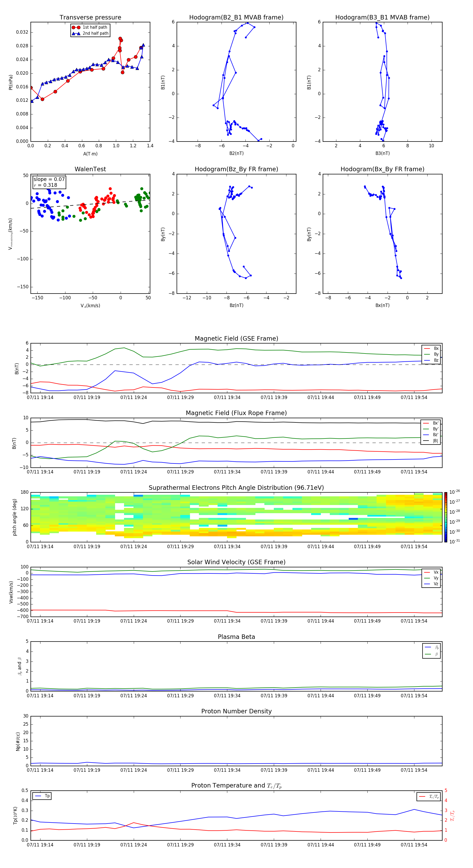Click the 'A(T·m)' x-axis label
Image resolution: width=473 pixels, height=868 pixels.
pyautogui.click(x=90, y=154)
